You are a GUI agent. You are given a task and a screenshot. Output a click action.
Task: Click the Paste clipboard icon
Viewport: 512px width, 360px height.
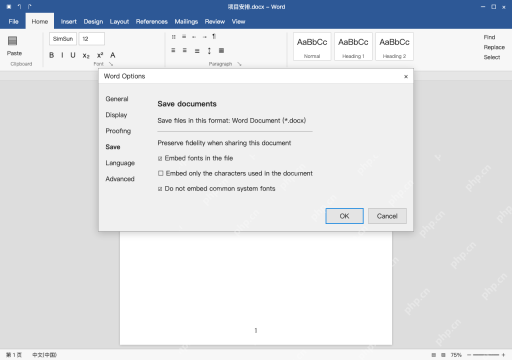(x=13, y=41)
